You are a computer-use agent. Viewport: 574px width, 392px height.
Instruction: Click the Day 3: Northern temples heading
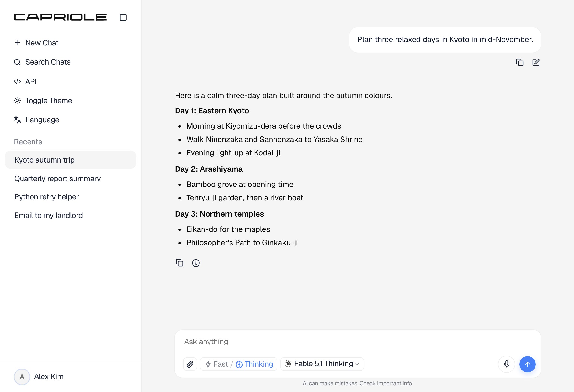[x=219, y=214]
